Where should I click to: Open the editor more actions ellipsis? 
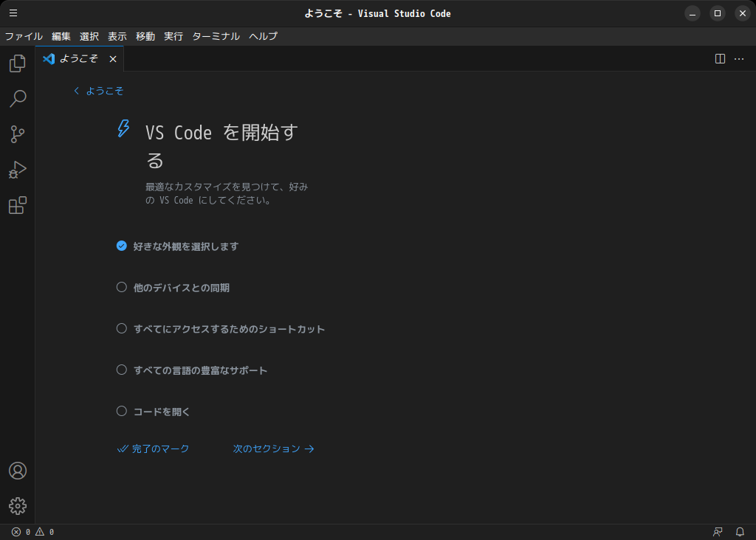click(739, 59)
